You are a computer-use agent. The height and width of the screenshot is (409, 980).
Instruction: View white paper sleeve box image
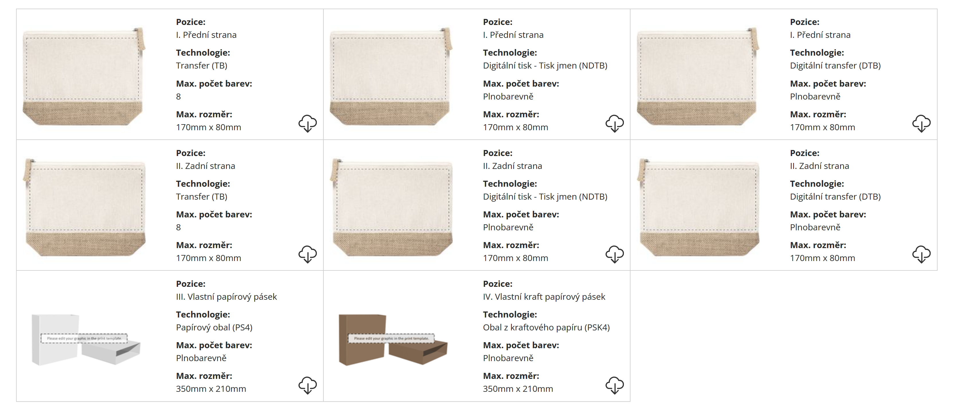coord(86,339)
